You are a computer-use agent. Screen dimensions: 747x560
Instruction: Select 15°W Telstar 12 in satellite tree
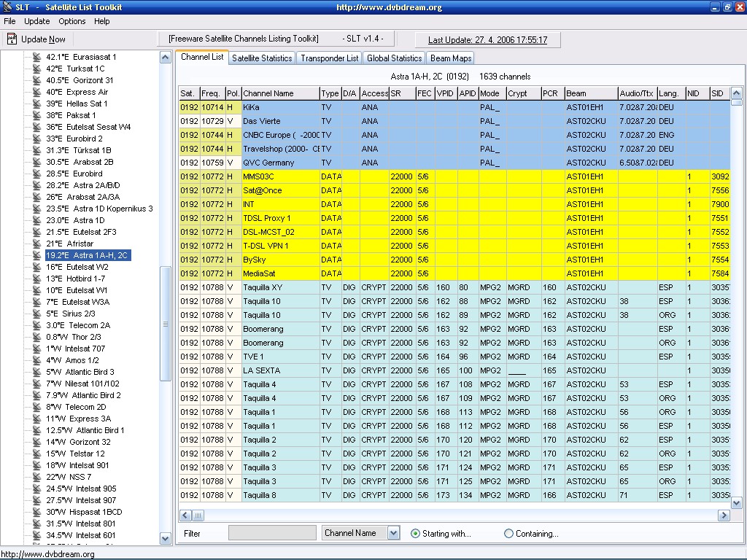75,454
